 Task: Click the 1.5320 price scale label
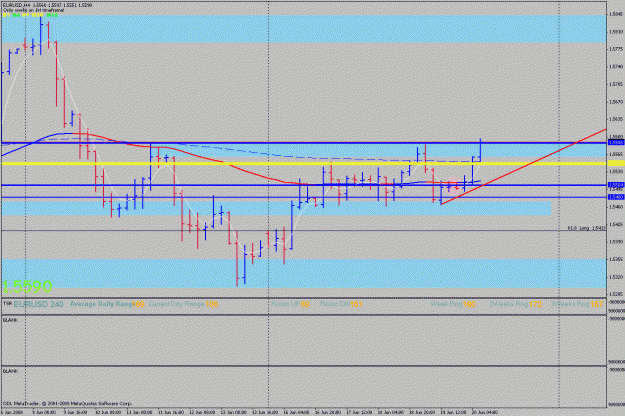click(616, 277)
